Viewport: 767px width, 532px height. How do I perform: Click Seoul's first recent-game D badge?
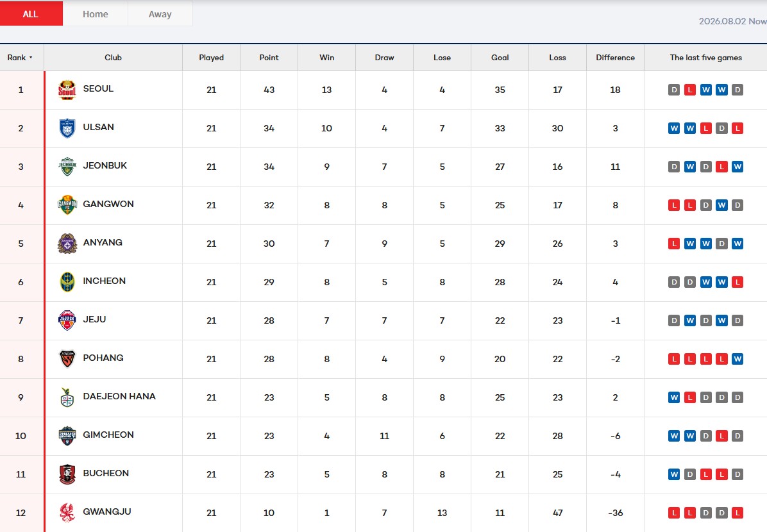pos(674,90)
